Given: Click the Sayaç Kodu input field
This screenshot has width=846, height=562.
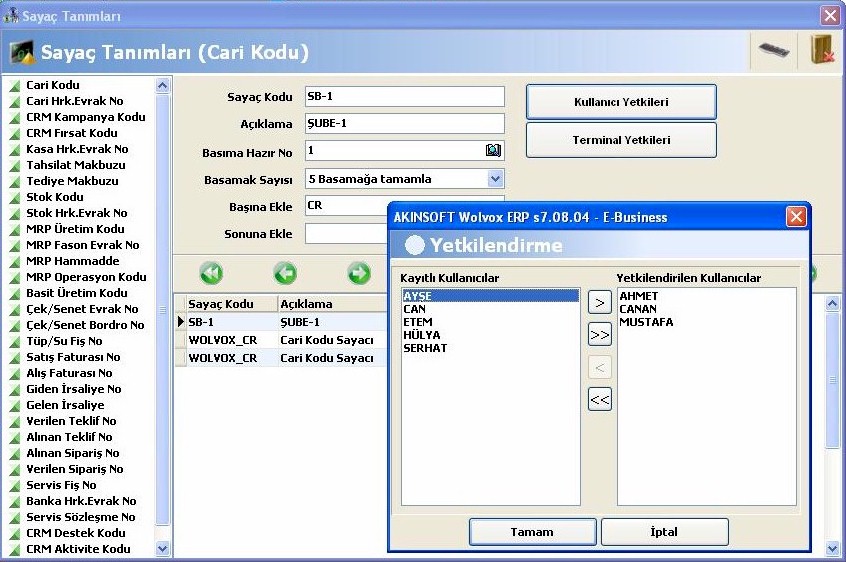Looking at the screenshot, I should [405, 97].
